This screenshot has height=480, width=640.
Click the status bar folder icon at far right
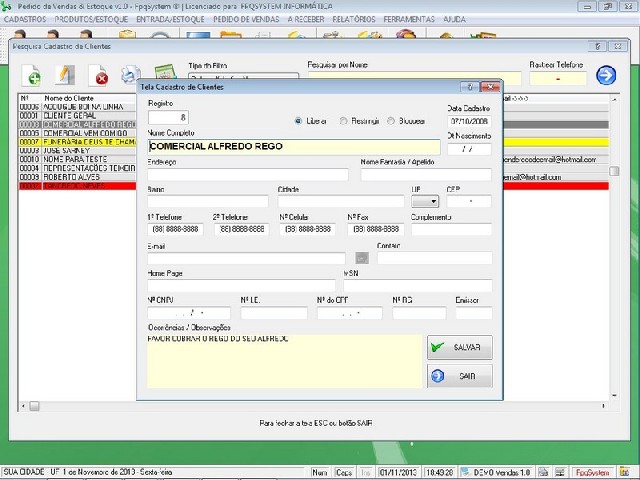pos(624,472)
